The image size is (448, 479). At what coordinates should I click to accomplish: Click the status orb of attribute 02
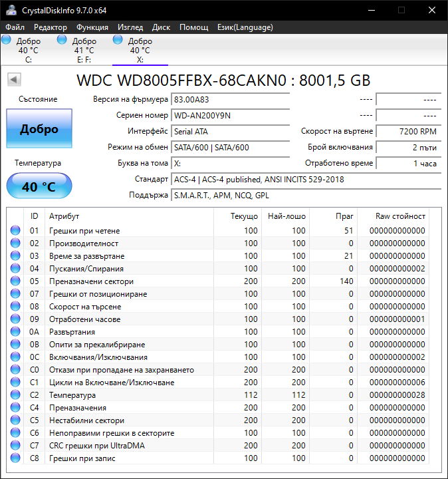[15, 243]
